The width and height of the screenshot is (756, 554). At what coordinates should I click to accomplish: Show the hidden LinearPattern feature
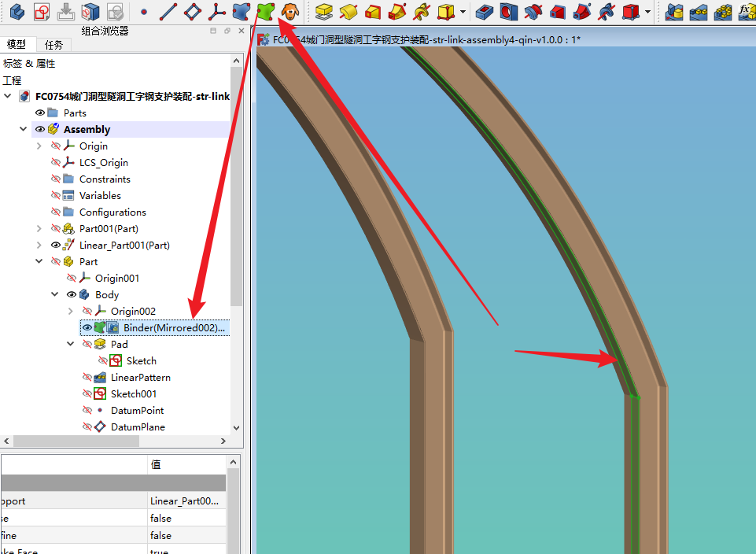tap(87, 378)
